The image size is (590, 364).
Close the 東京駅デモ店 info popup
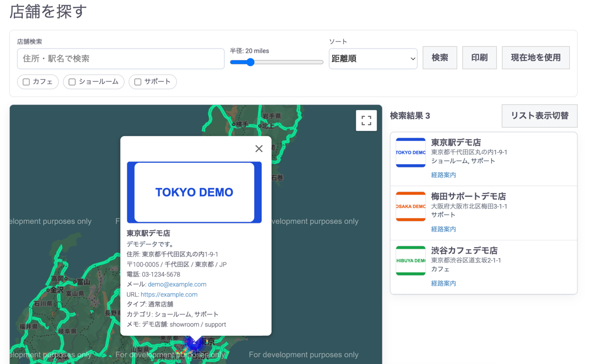259,149
